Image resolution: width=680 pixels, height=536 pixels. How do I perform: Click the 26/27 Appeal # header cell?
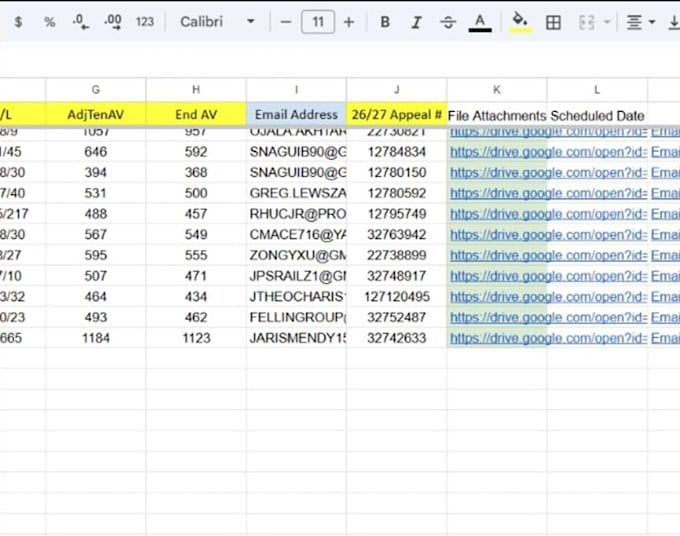click(397, 114)
